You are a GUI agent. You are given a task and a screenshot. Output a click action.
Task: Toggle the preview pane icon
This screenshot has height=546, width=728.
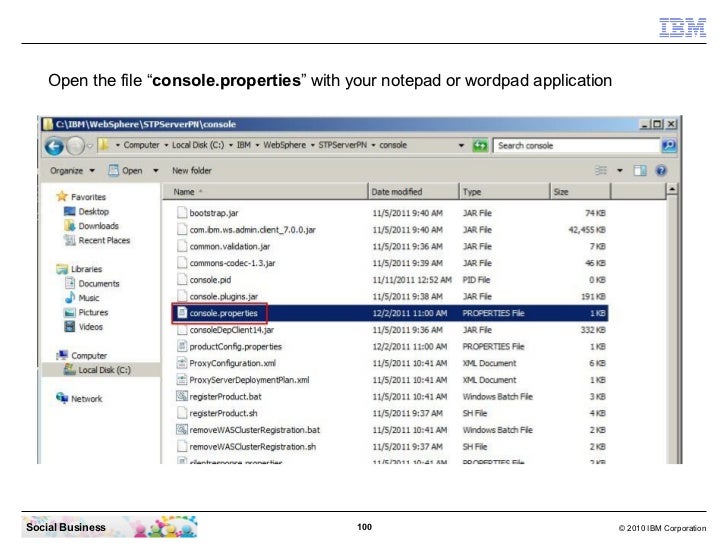[x=640, y=170]
